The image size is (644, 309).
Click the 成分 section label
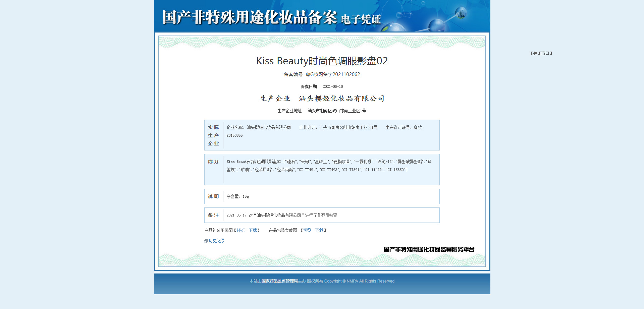click(213, 162)
